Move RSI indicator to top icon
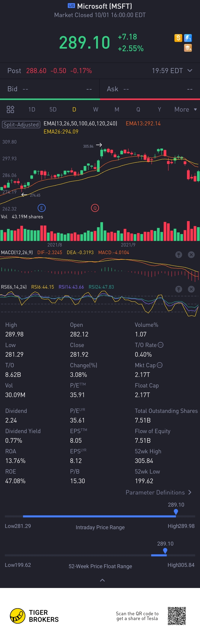200x644 pixels. click(x=179, y=289)
